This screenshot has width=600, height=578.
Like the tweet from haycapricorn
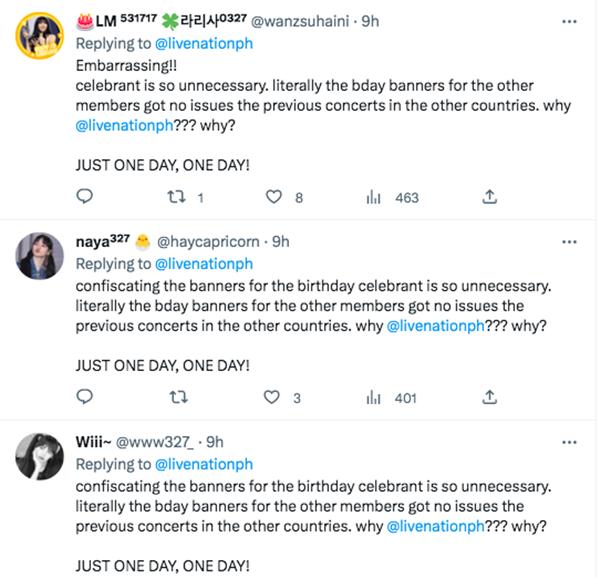(271, 398)
